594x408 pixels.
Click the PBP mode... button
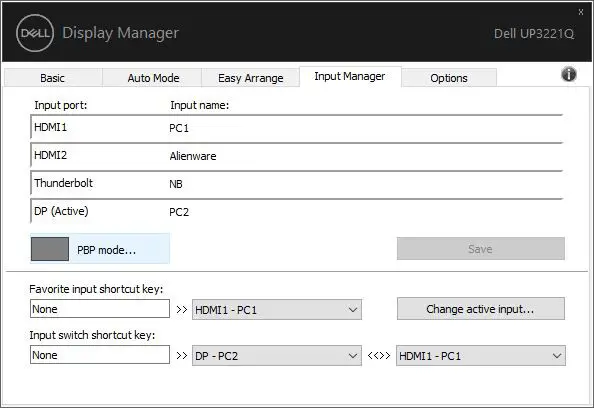(x=100, y=249)
